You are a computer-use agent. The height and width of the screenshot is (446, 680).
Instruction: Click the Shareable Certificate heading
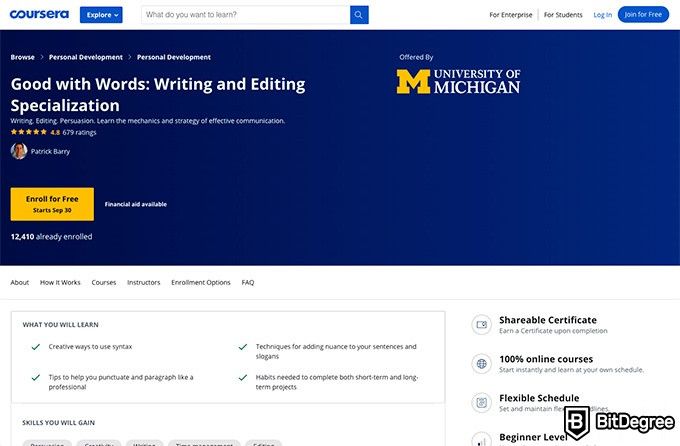point(548,320)
